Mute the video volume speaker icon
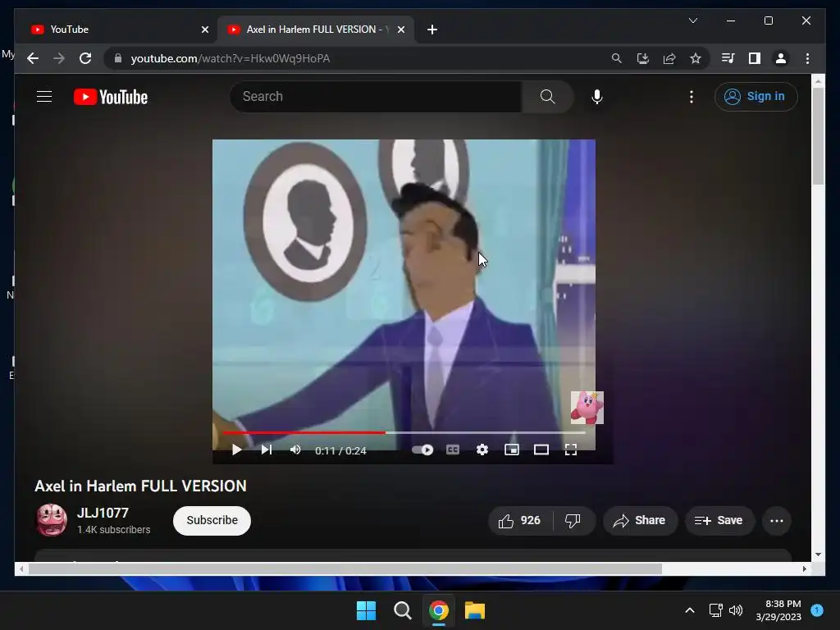The width and height of the screenshot is (840, 630). click(x=295, y=450)
